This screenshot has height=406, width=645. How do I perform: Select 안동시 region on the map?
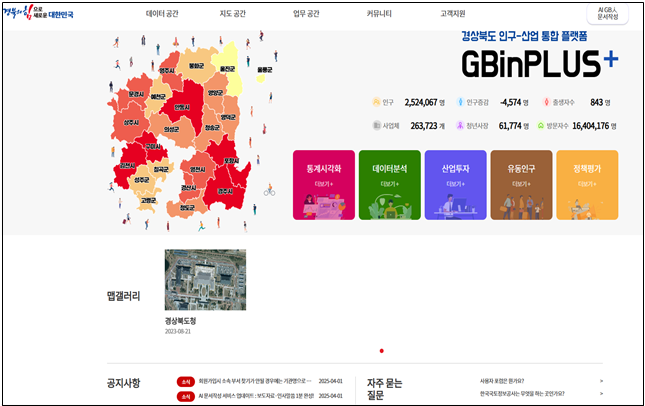[181, 106]
